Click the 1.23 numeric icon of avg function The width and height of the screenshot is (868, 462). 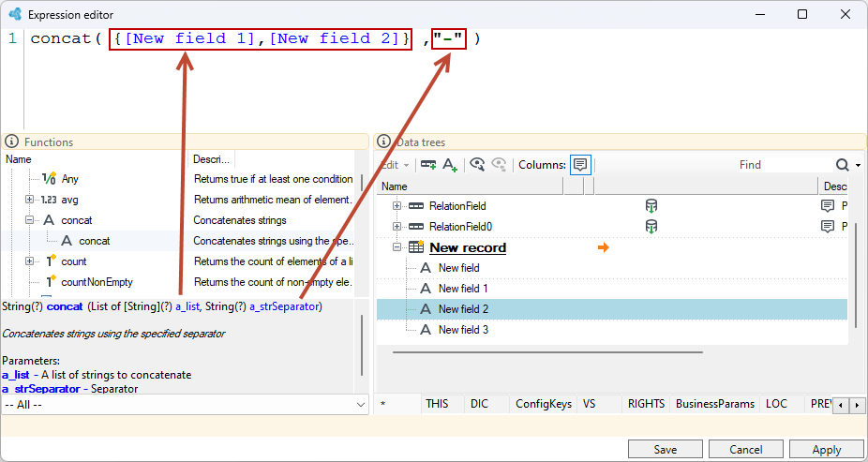coord(47,200)
